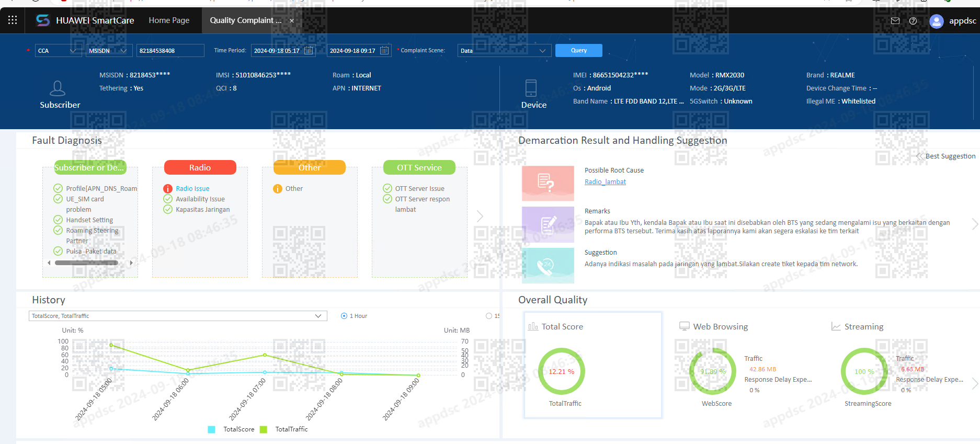Open calendar for start time 05:17

click(309, 50)
